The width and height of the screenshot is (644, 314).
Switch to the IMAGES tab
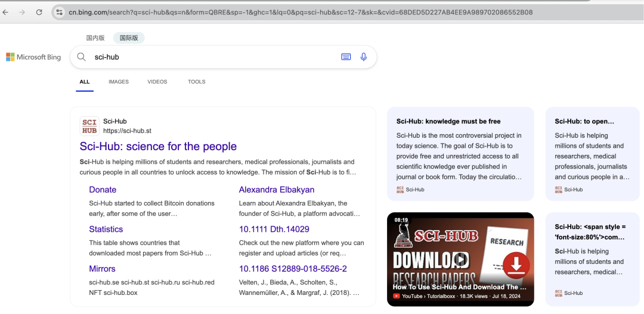click(119, 82)
